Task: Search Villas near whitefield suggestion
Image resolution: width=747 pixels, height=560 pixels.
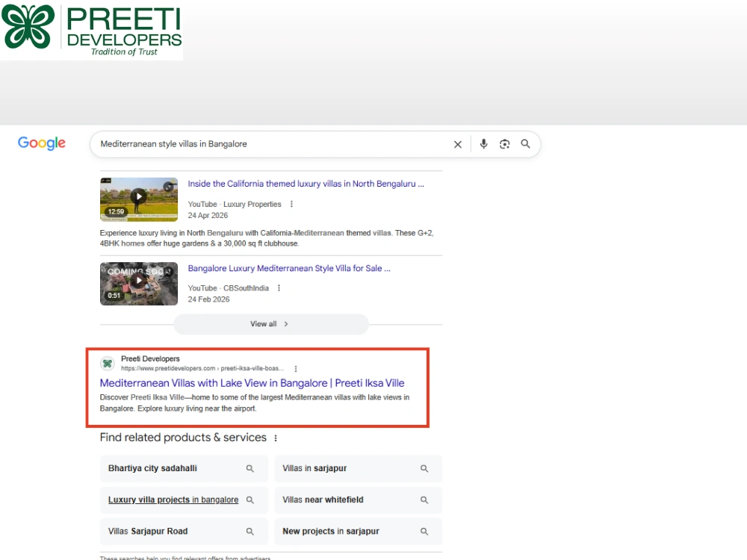Action: click(x=359, y=500)
